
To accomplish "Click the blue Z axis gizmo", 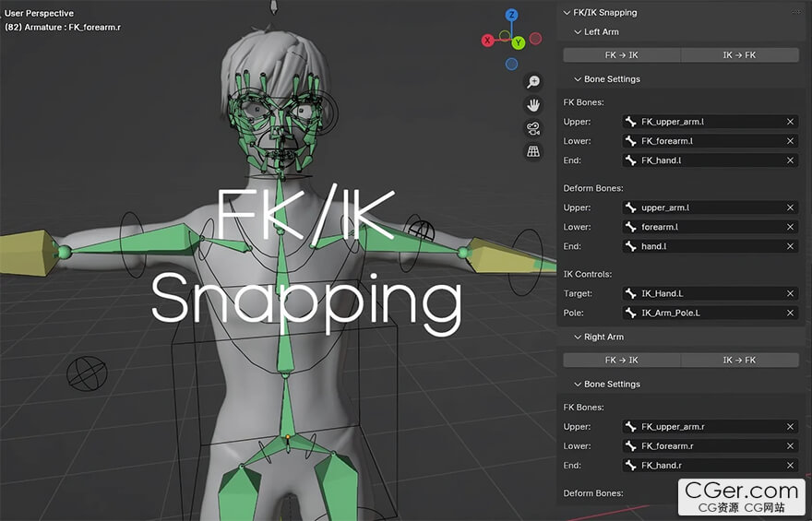I will coord(511,15).
